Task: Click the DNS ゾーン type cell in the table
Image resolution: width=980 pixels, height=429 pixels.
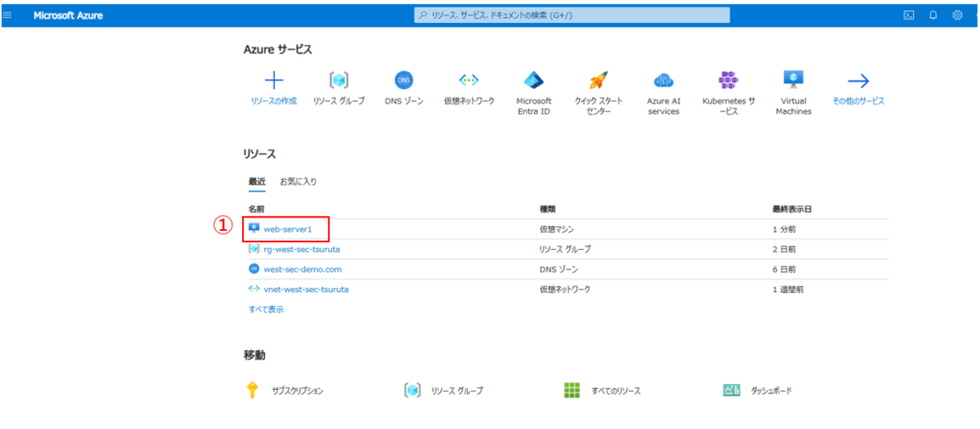Action: pos(559,269)
